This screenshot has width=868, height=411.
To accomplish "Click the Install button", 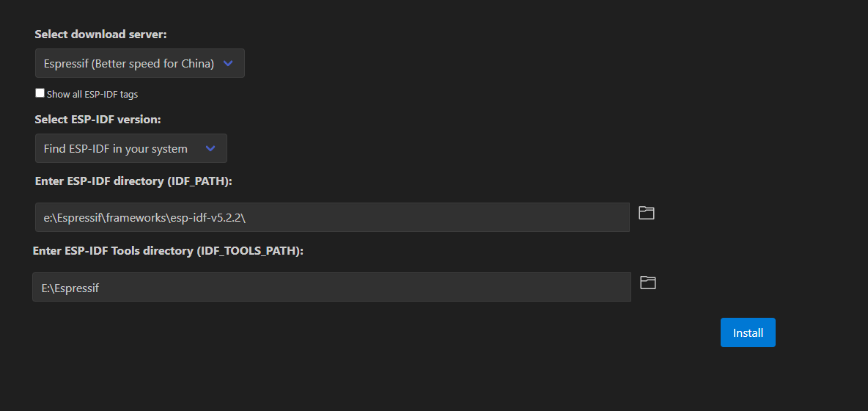I will (x=748, y=332).
